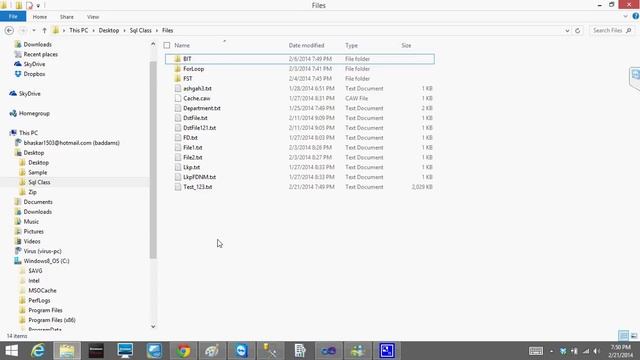The image size is (640, 360).
Task: Open the File menu tab
Action: pyautogui.click(x=13, y=17)
